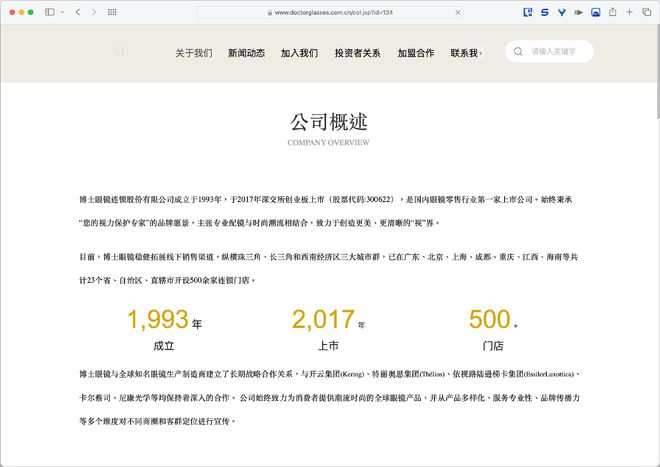Click the site logo placeholder in header

[x=120, y=51]
